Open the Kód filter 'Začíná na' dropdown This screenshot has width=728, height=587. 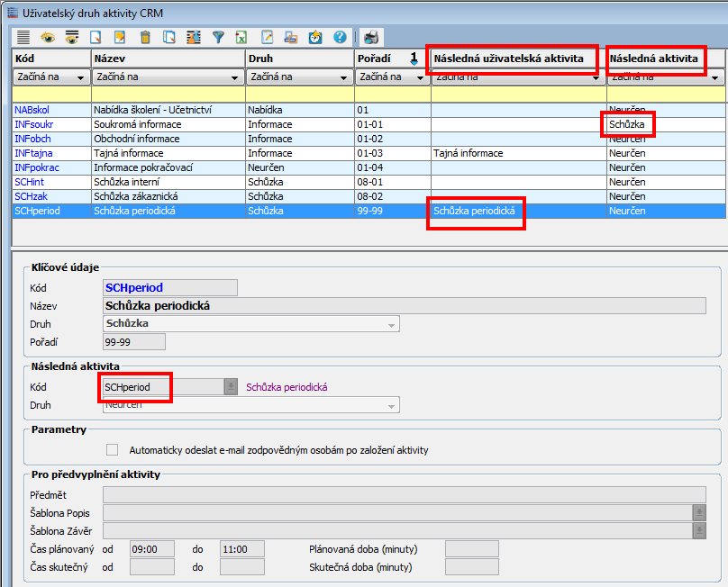[82, 77]
